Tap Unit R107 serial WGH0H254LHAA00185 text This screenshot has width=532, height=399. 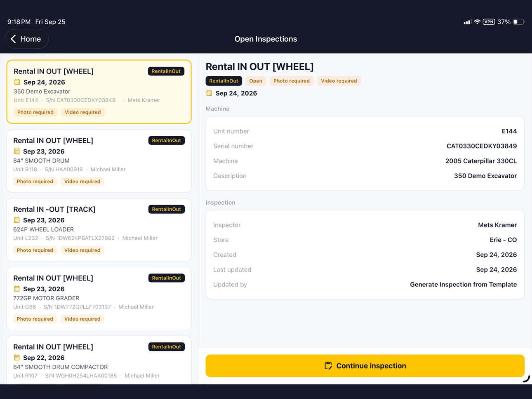pos(81,376)
